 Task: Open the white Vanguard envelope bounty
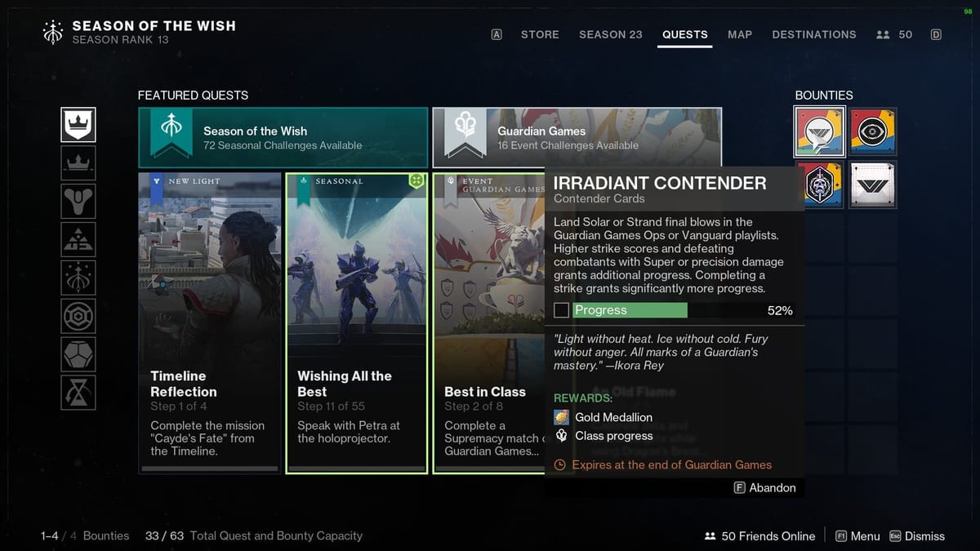872,184
